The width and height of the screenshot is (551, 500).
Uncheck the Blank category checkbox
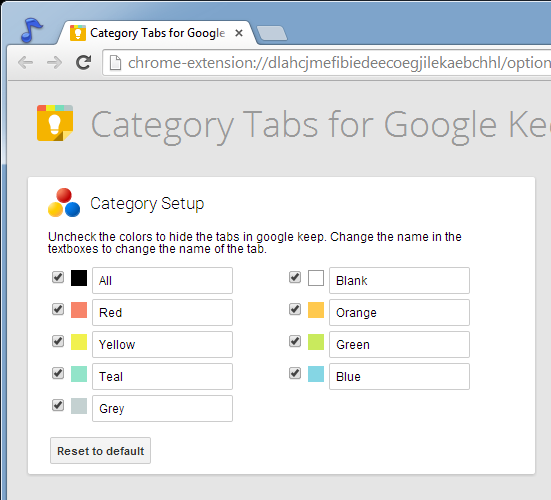(295, 277)
